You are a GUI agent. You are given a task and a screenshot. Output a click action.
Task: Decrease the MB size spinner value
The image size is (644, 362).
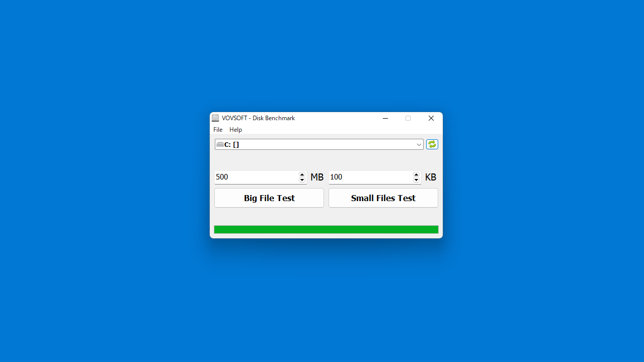point(302,180)
